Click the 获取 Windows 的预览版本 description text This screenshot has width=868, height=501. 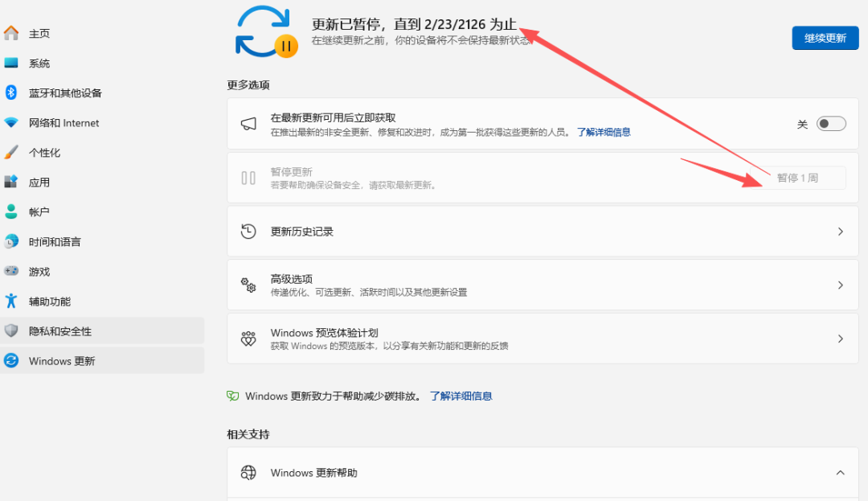point(389,346)
